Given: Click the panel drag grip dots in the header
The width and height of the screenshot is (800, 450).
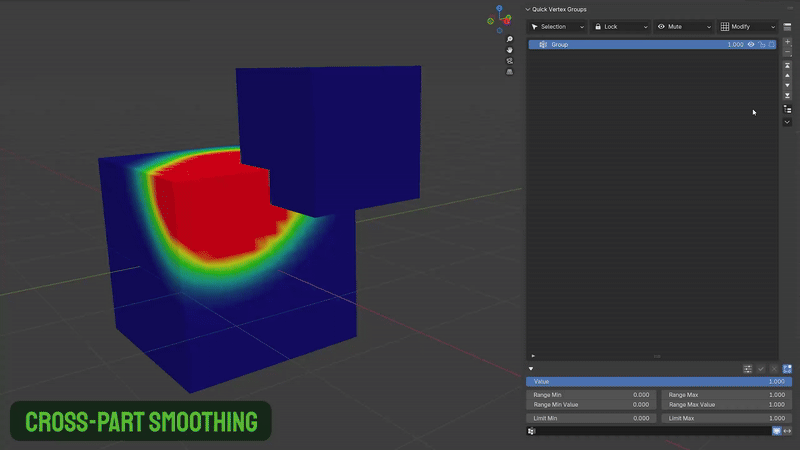Looking at the screenshot, I should [x=790, y=9].
